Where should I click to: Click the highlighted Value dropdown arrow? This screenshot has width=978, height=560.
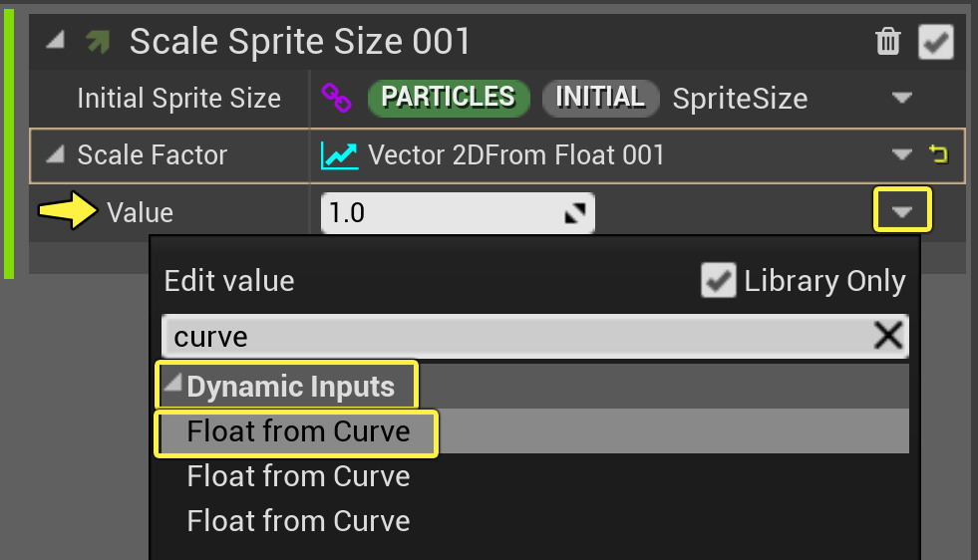pos(902,211)
